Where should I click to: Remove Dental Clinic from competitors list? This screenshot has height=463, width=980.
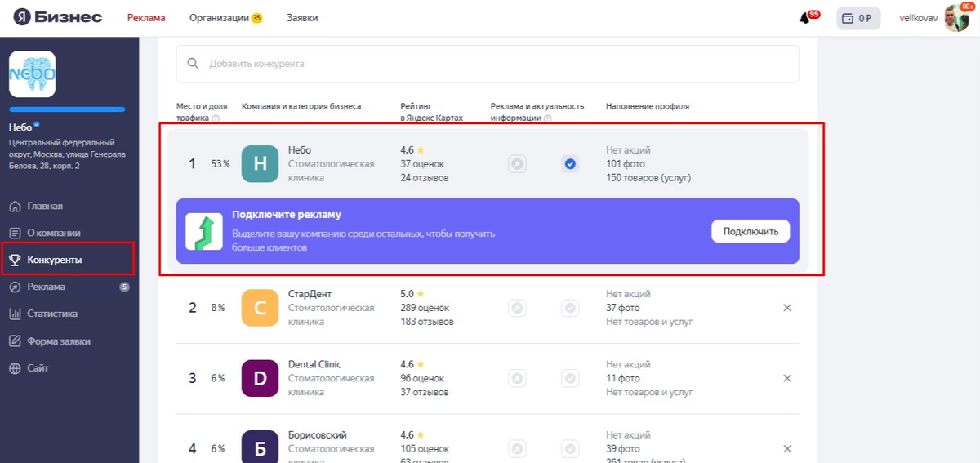coord(787,378)
